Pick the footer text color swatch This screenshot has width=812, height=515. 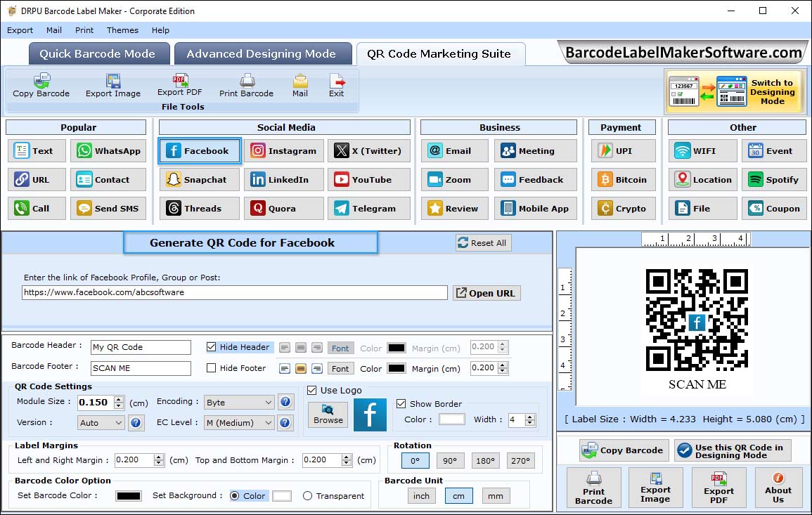pos(397,369)
